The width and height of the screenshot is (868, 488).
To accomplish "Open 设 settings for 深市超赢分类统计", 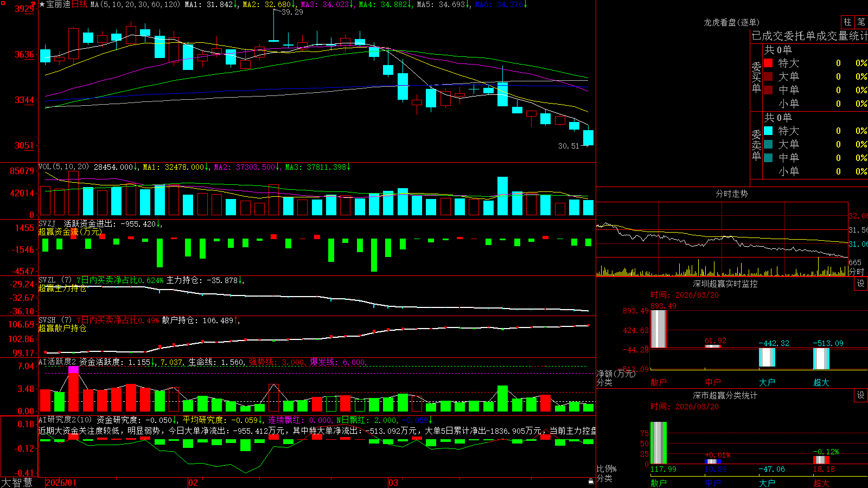I will [x=861, y=395].
